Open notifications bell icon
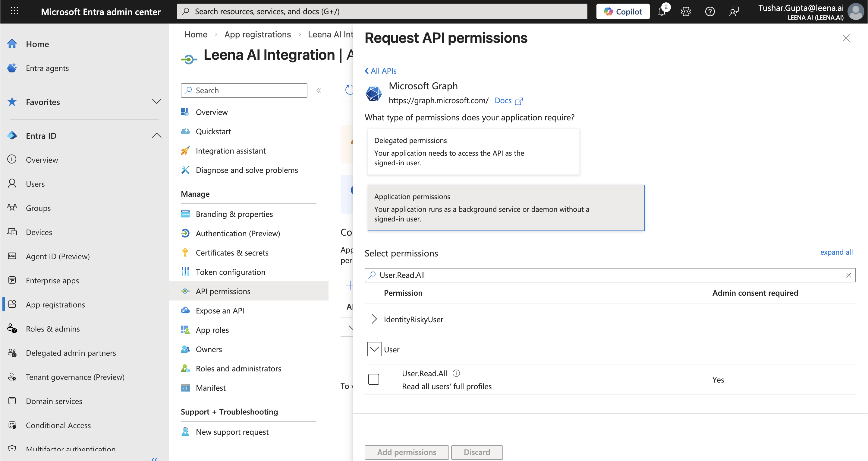 [x=662, y=12]
